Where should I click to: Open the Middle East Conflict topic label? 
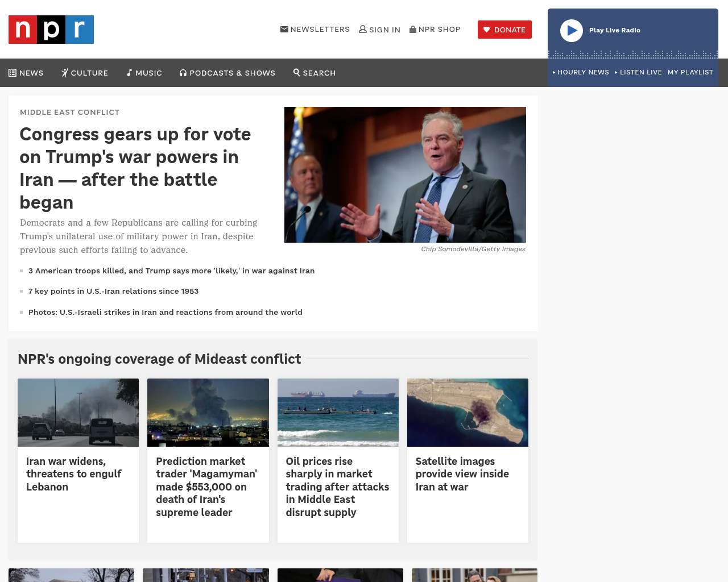pos(70,112)
